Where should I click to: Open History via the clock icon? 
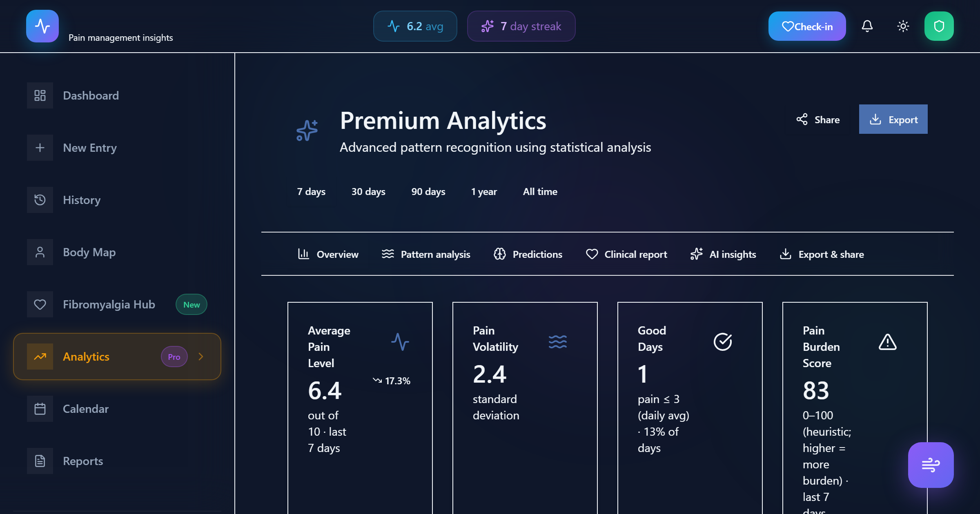[x=40, y=200]
